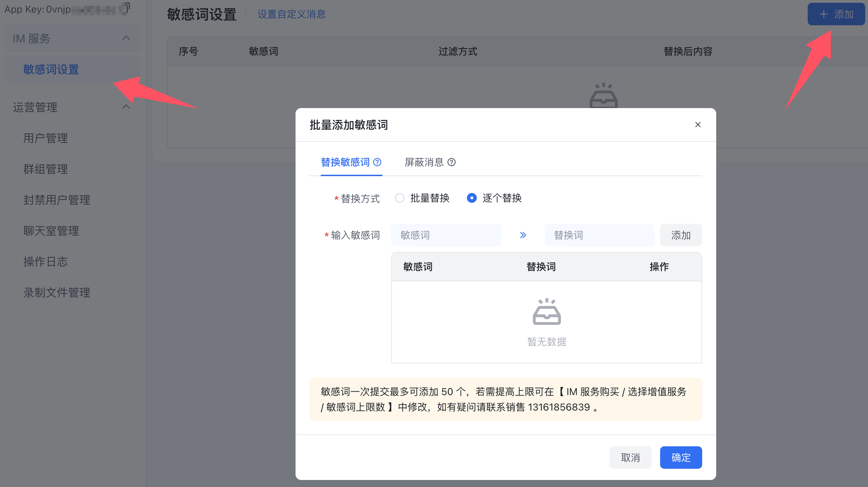The image size is (868, 487).
Task: Switch to 替换敏感词 tab
Action: click(345, 162)
